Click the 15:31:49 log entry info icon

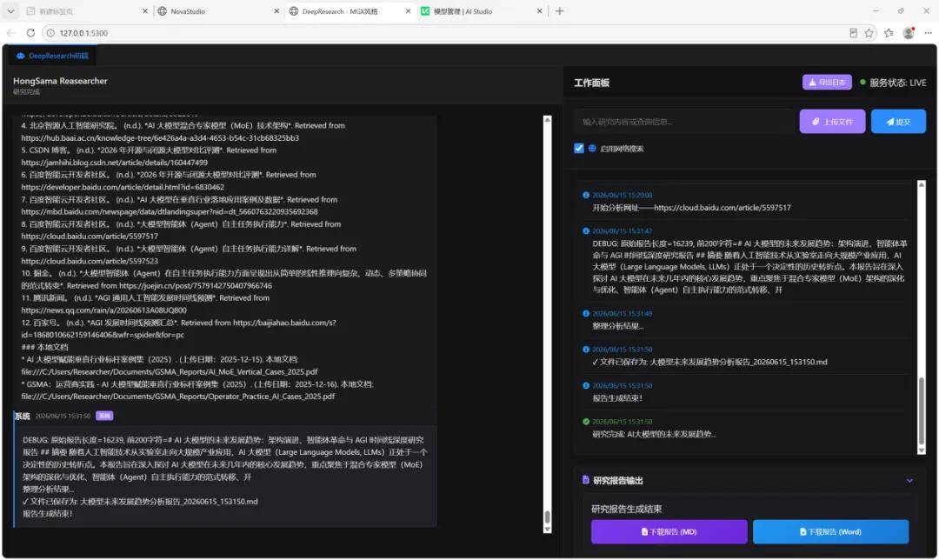click(586, 313)
